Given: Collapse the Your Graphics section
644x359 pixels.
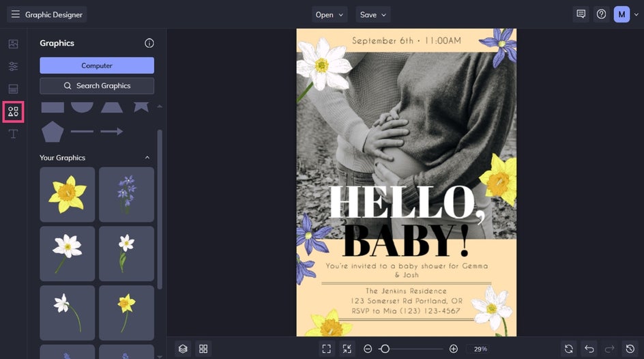Looking at the screenshot, I should pos(147,158).
